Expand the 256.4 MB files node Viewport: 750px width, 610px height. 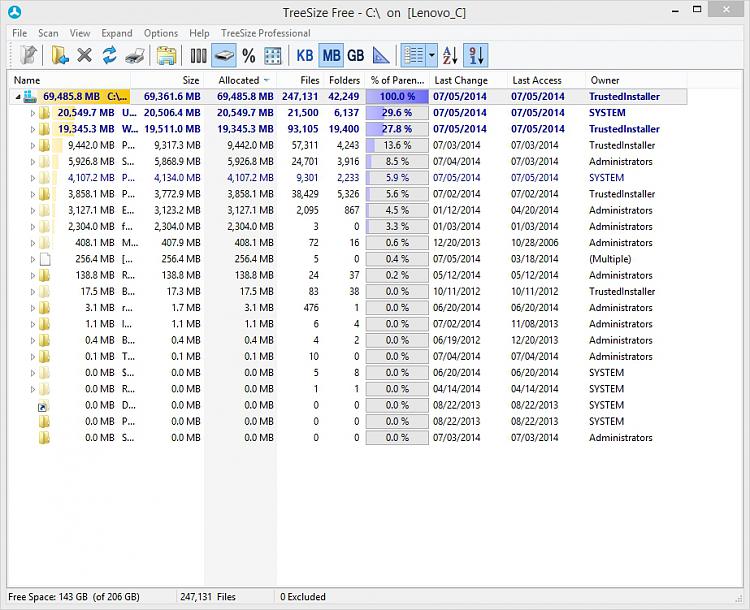[33, 259]
